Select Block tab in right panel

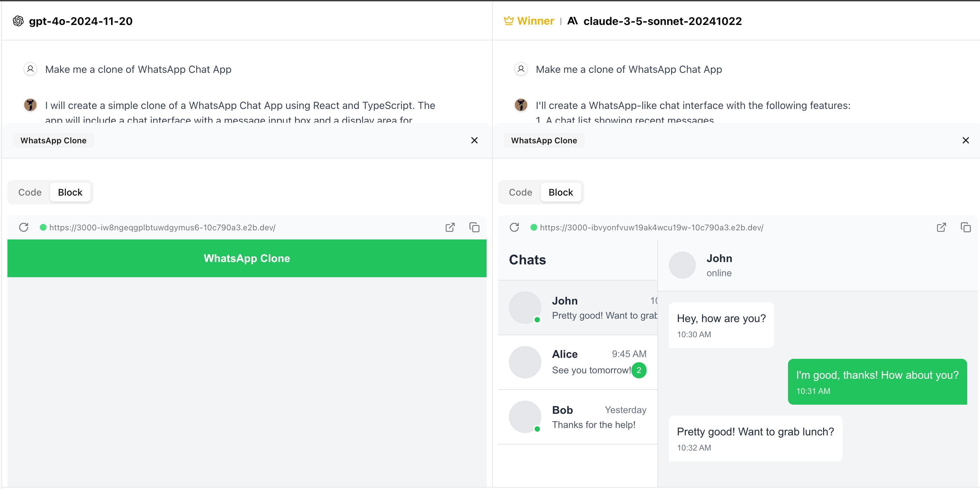561,193
